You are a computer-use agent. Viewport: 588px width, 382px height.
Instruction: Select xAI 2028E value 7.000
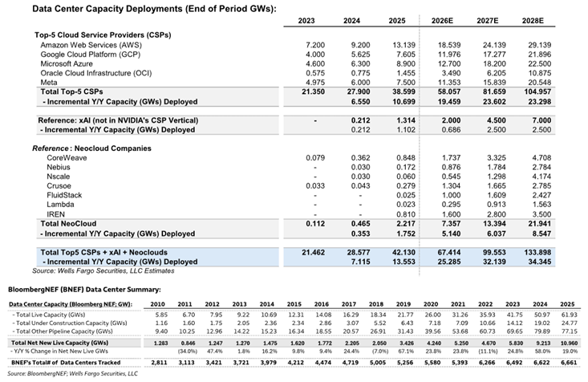[541, 120]
